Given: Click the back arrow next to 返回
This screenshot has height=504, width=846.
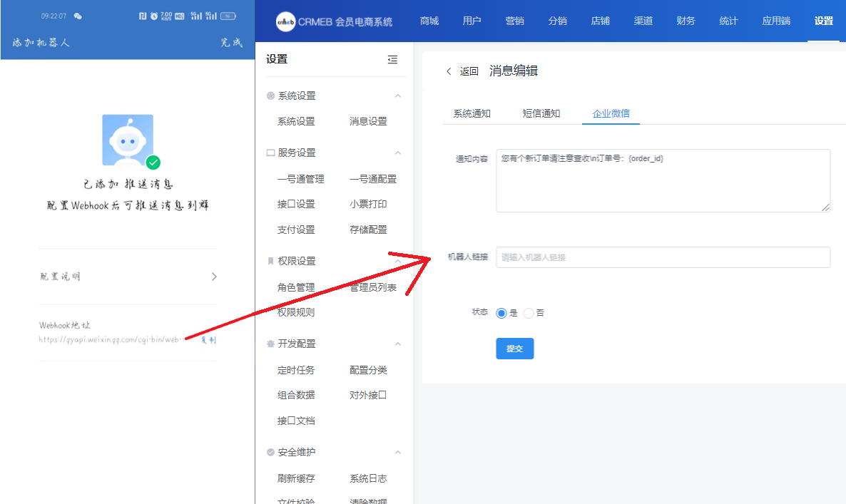Looking at the screenshot, I should (449, 71).
